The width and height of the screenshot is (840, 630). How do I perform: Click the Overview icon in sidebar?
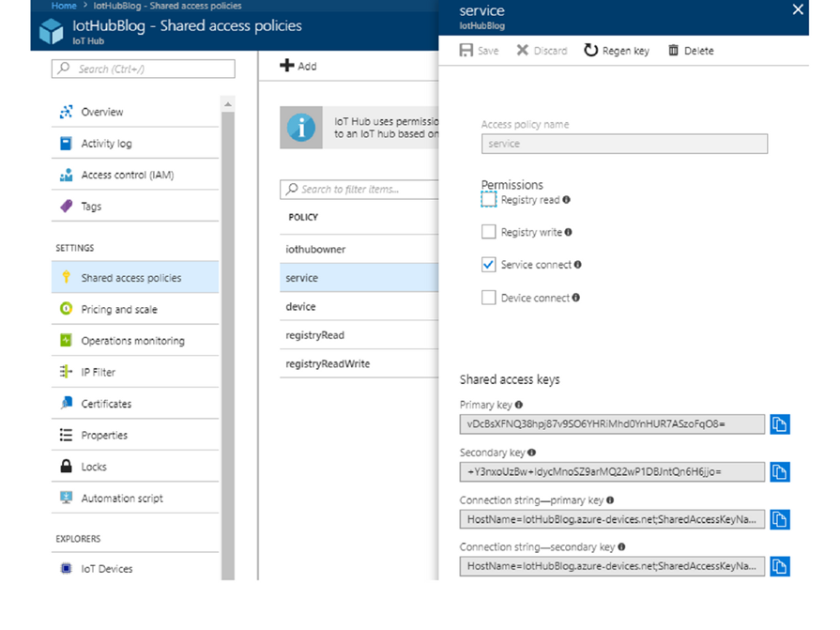66,112
